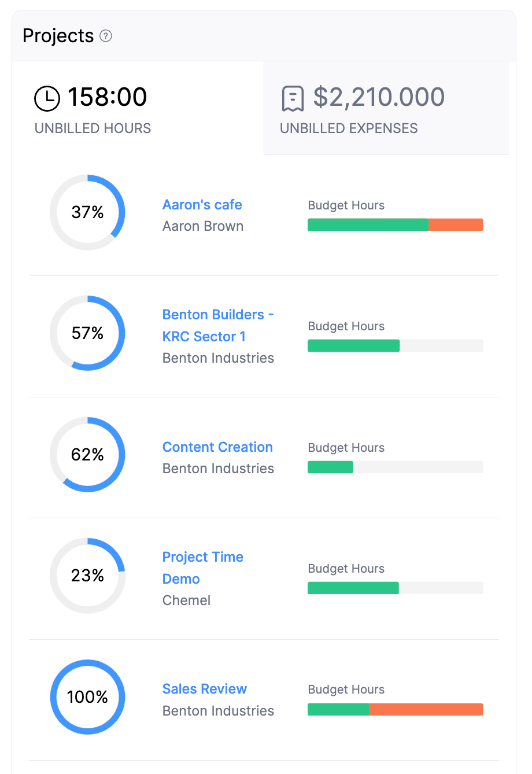Click the 62% progress ring

(87, 455)
